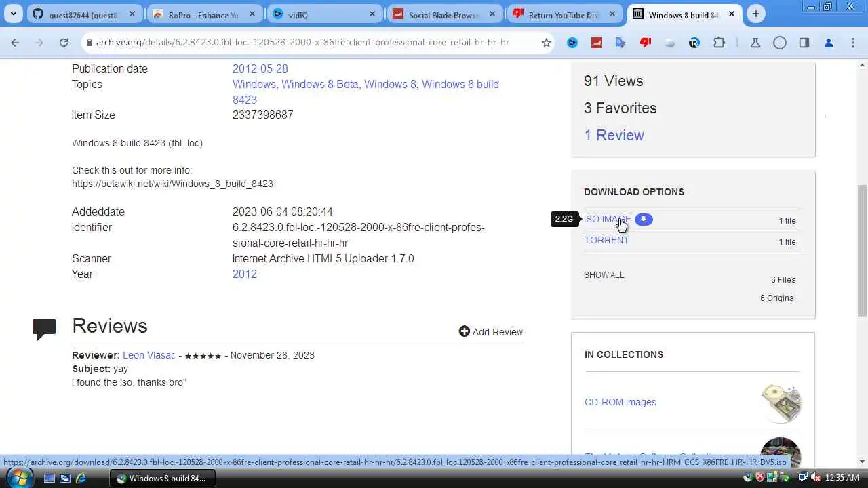Click the Windows 8 build taskbar button
This screenshot has height=488, width=868.
(161, 478)
